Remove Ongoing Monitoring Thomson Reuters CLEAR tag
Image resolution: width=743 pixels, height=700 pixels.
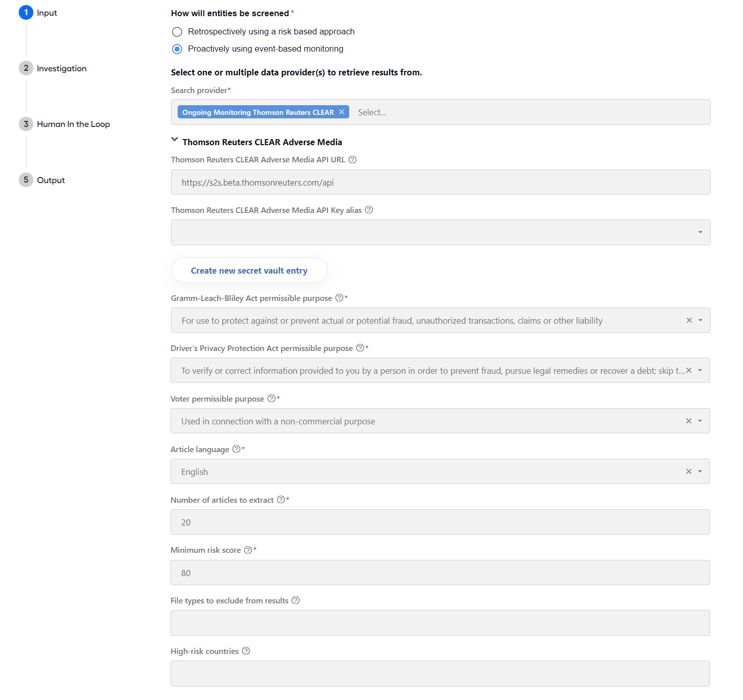[x=342, y=112]
